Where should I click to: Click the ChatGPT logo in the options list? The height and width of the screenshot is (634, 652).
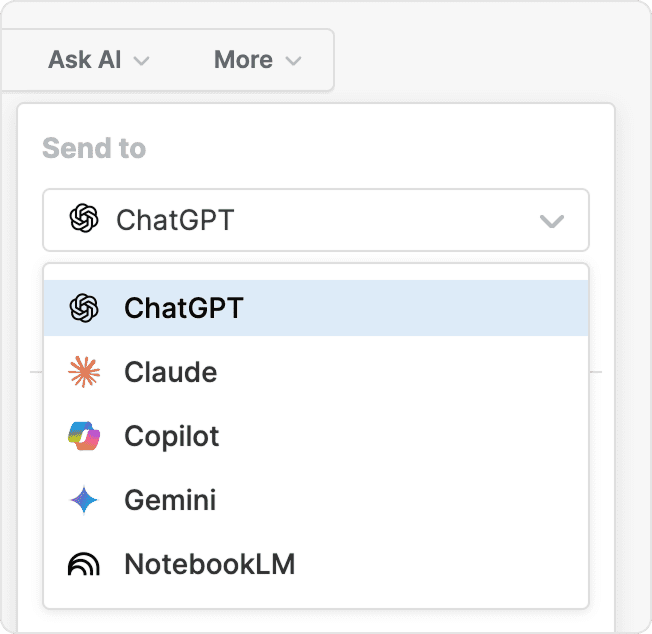(x=84, y=308)
